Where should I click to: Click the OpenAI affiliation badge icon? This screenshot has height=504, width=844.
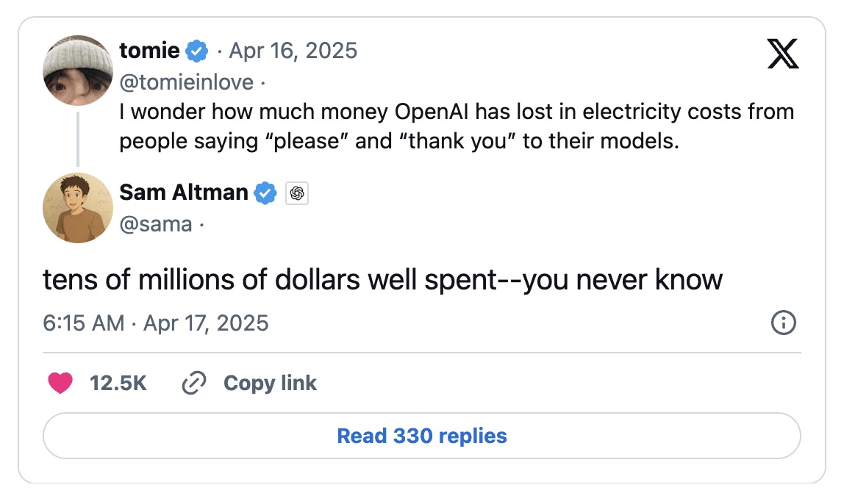click(x=297, y=193)
